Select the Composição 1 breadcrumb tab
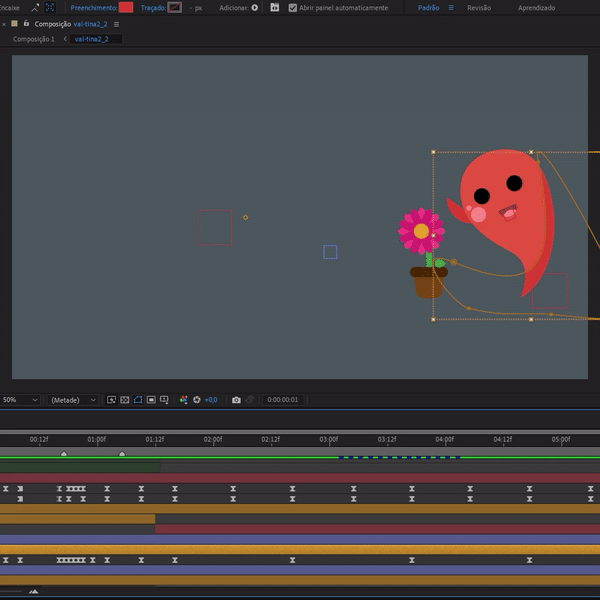The image size is (600, 600). click(34, 39)
